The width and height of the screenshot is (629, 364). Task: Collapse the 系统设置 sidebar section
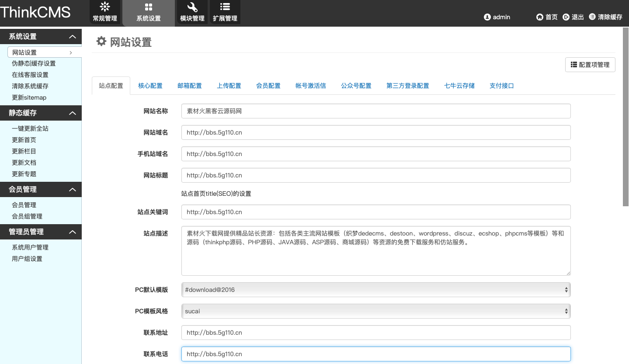73,37
